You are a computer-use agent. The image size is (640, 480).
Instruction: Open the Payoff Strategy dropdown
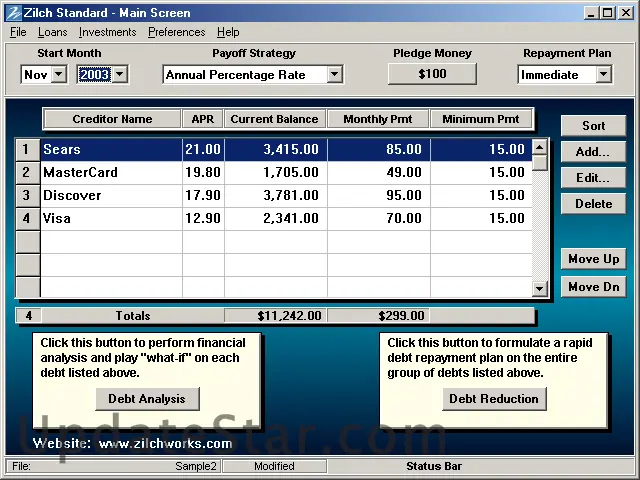click(x=334, y=74)
